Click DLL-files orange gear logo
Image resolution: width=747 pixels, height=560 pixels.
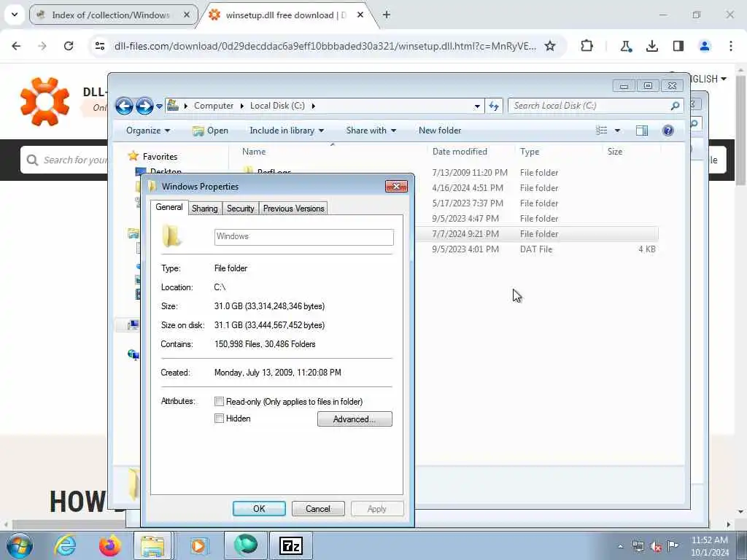pyautogui.click(x=44, y=102)
